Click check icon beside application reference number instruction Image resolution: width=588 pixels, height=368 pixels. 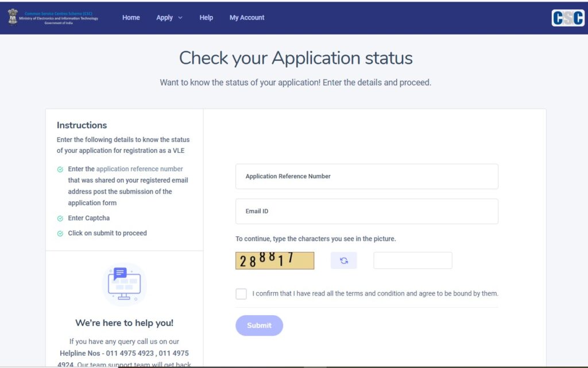click(x=60, y=170)
